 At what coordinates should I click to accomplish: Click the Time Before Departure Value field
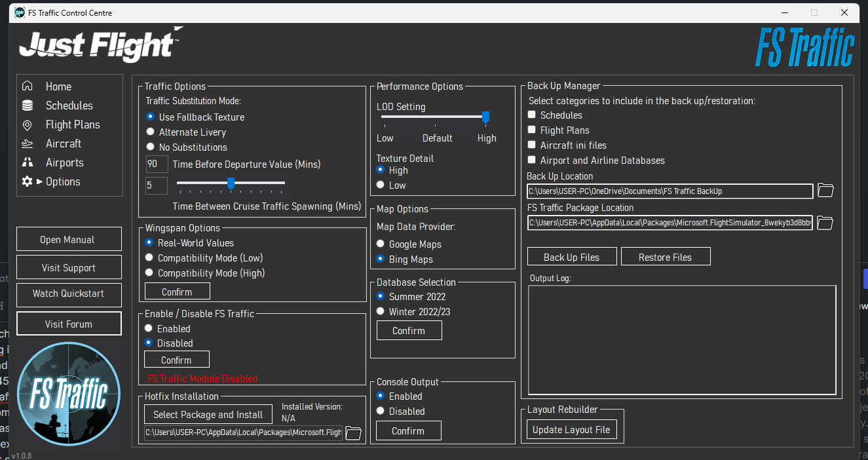pyautogui.click(x=157, y=164)
